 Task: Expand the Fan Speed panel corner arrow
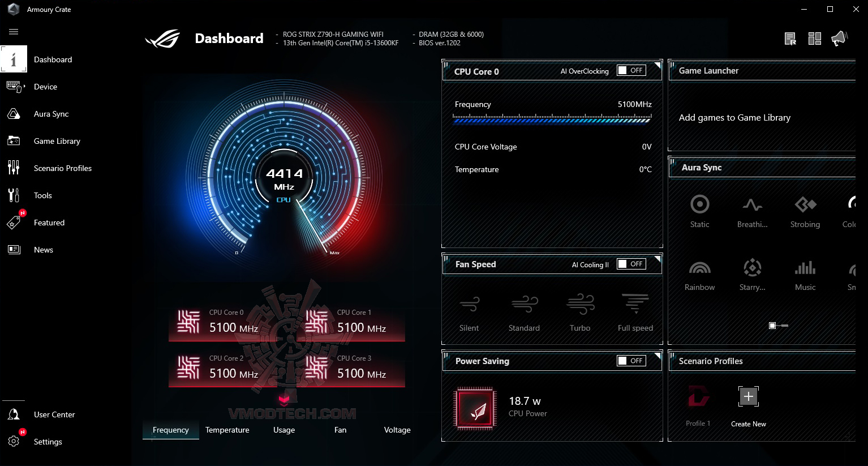coord(658,259)
